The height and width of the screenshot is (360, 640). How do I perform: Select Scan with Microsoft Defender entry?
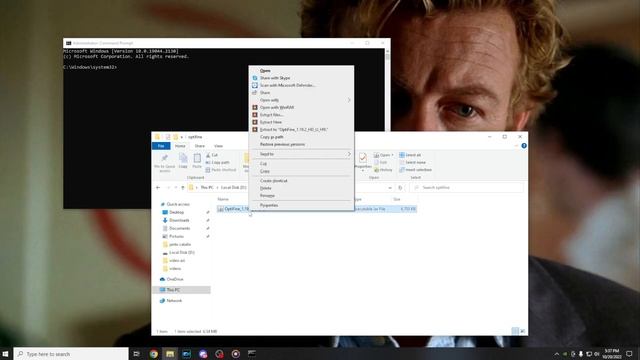(287, 85)
